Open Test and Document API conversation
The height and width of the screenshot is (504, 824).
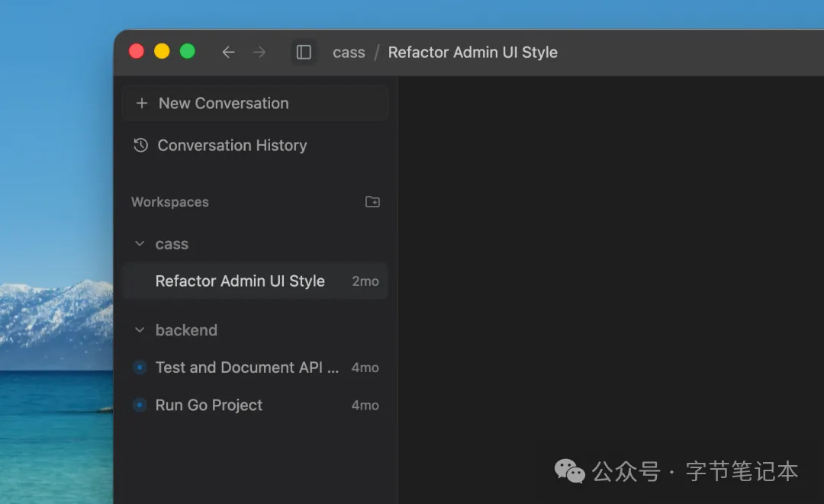[255, 367]
